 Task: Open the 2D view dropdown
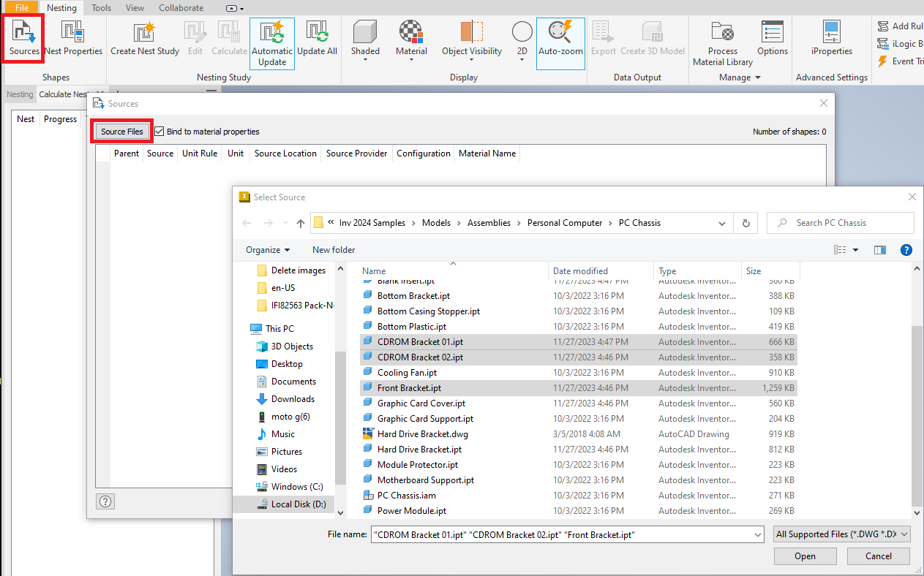click(522, 42)
